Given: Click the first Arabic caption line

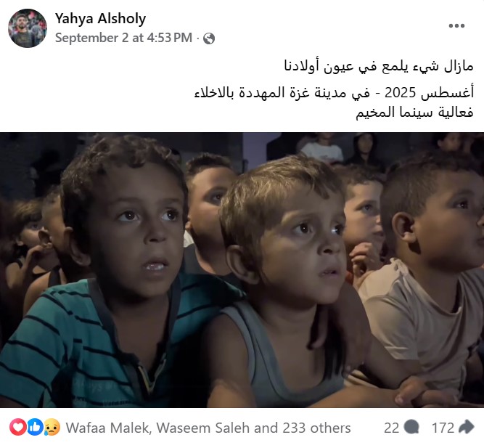Looking at the screenshot, I should [379, 66].
